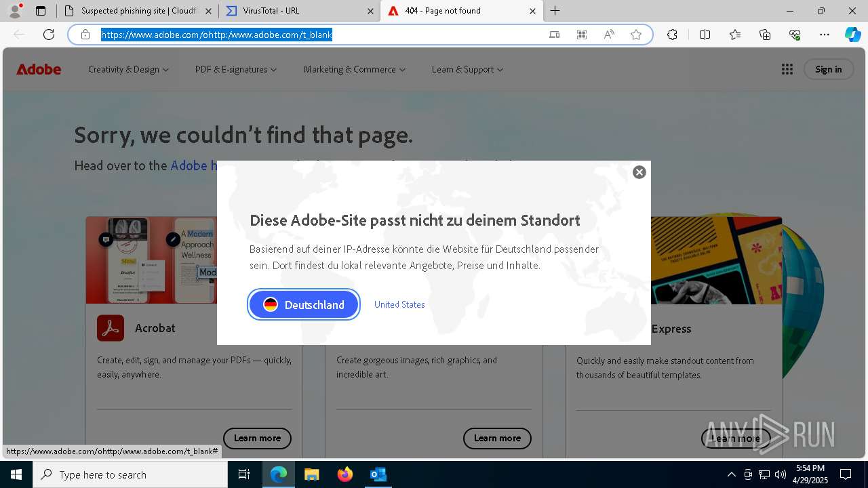The height and width of the screenshot is (488, 868).
Task: Open the Windows Start menu
Action: pos(16,474)
